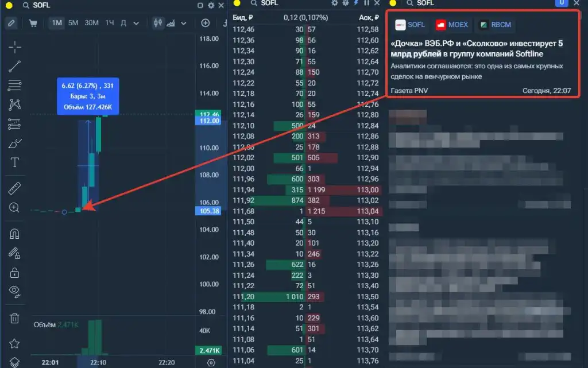Click the order book yellow link-group dot
The height and width of the screenshot is (368, 588).
click(237, 3)
